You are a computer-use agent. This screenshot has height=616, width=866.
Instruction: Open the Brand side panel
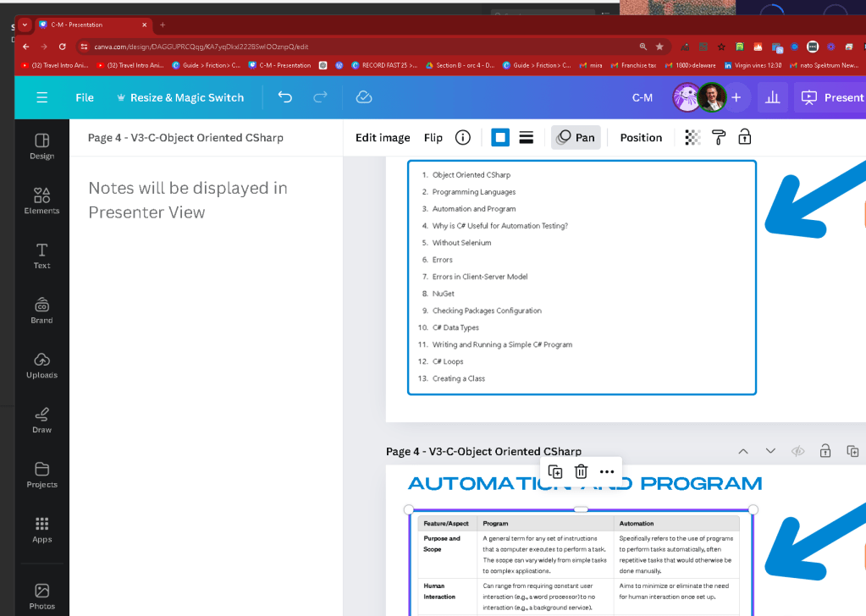[42, 311]
